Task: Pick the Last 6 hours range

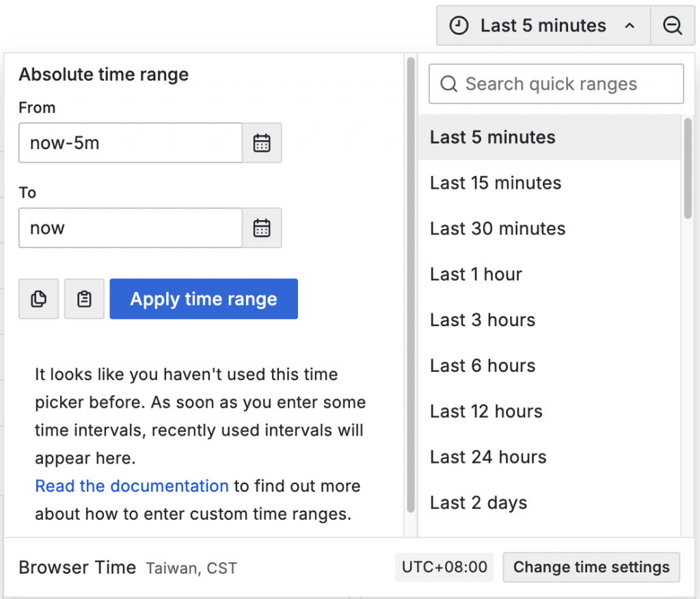Action: coord(483,367)
